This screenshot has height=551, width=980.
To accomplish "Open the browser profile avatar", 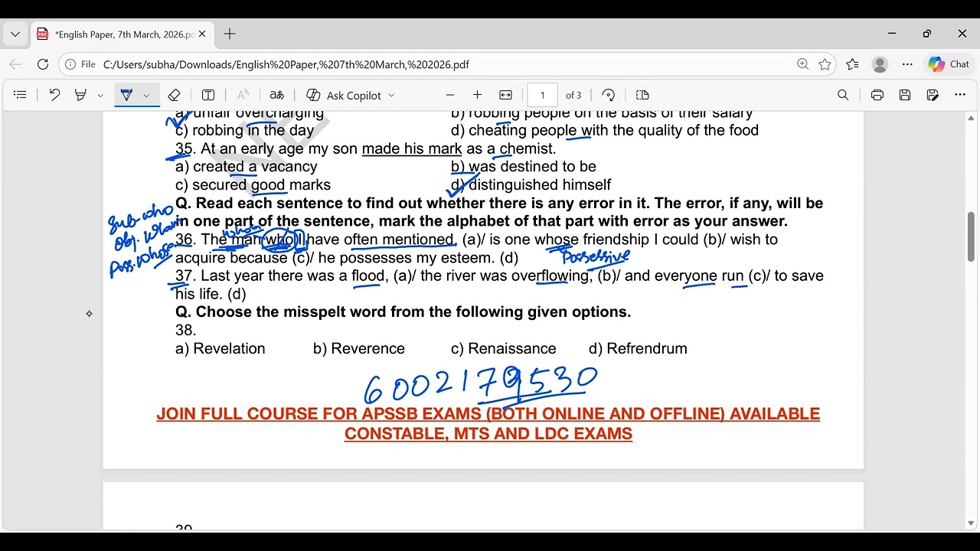I will click(x=880, y=64).
